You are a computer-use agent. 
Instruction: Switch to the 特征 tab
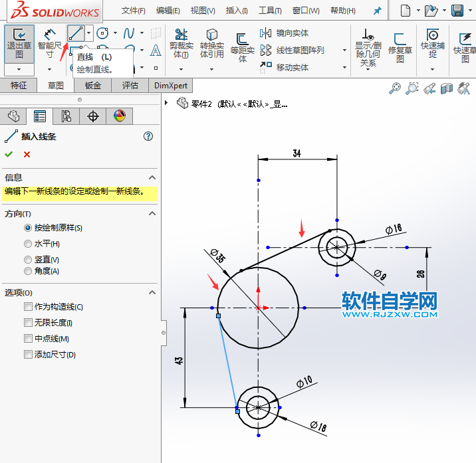pos(19,86)
